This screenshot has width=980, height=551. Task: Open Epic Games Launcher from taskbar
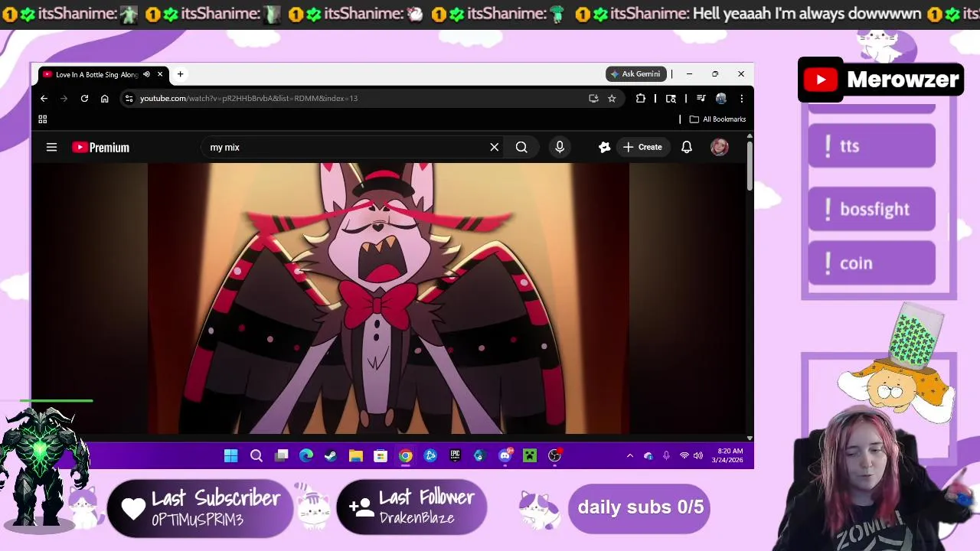[455, 456]
